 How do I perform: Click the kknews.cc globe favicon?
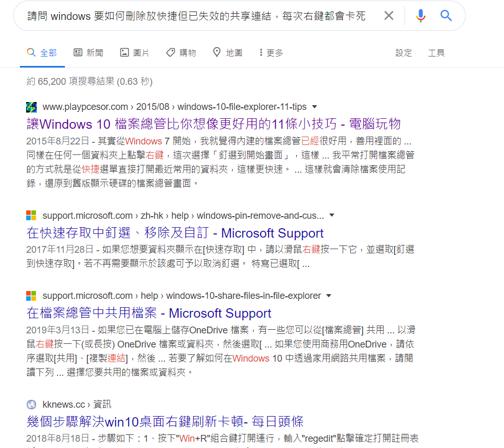click(31, 404)
